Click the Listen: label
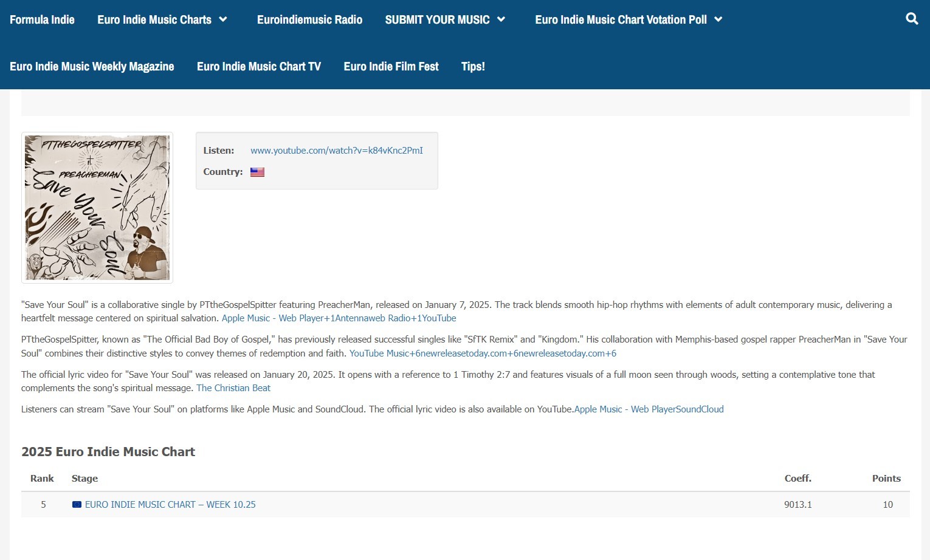Viewport: 930px width, 560px height. (218, 150)
